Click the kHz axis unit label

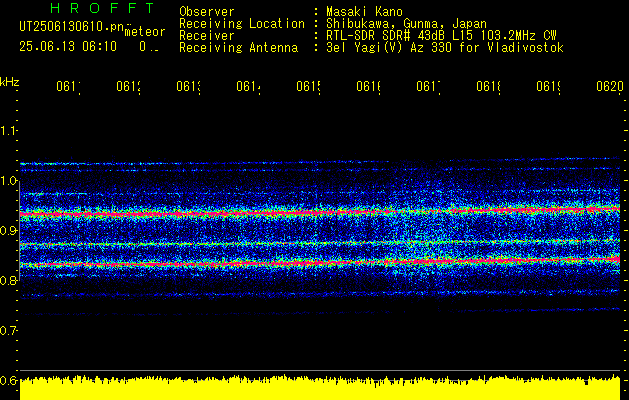[9, 81]
